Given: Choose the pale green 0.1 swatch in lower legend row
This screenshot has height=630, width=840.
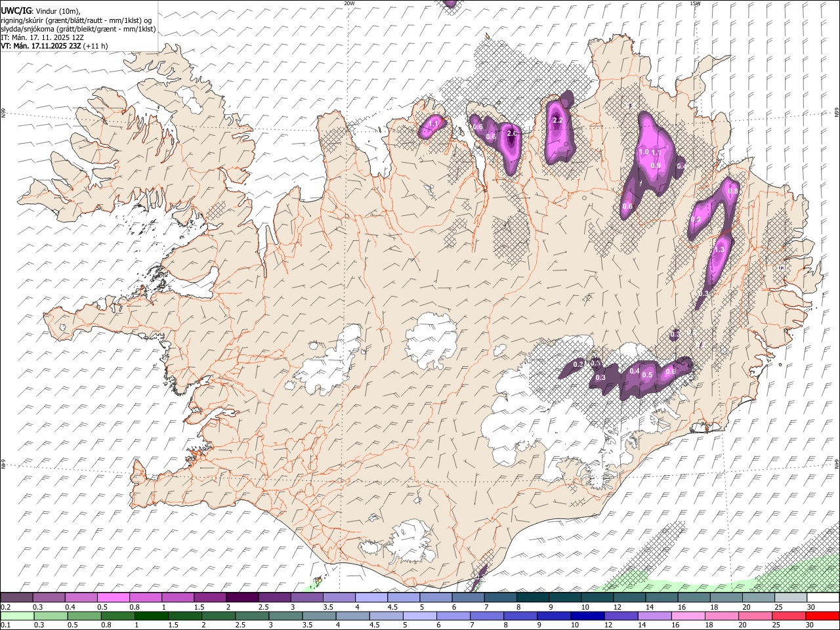Looking at the screenshot, I should 17,616.
